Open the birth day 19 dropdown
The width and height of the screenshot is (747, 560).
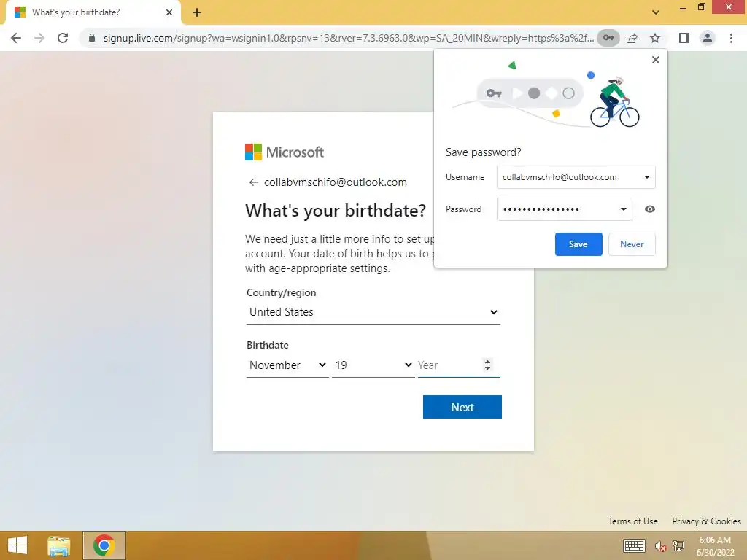373,365
